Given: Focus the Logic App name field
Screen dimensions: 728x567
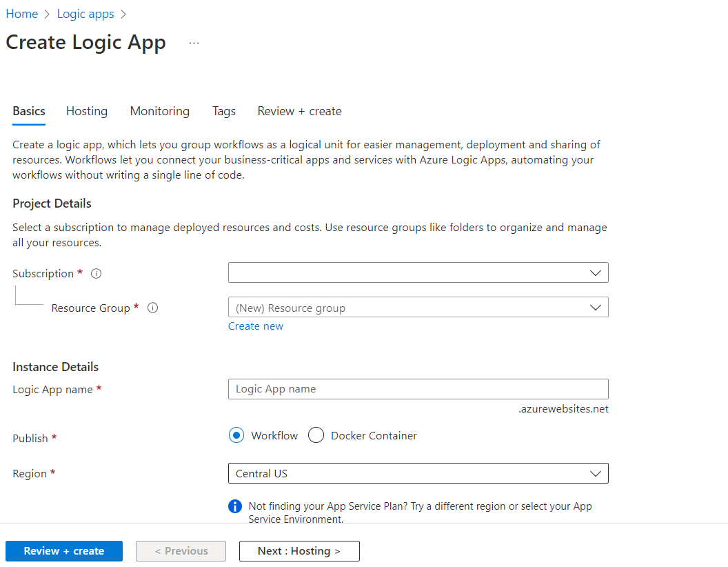Looking at the screenshot, I should (418, 389).
